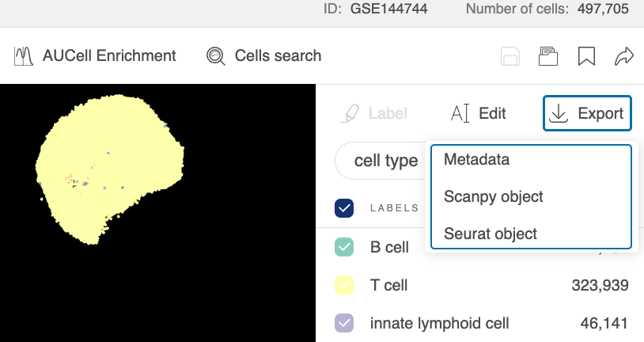This screenshot has height=342, width=644.
Task: Select Scanpy object export option
Action: tap(493, 196)
